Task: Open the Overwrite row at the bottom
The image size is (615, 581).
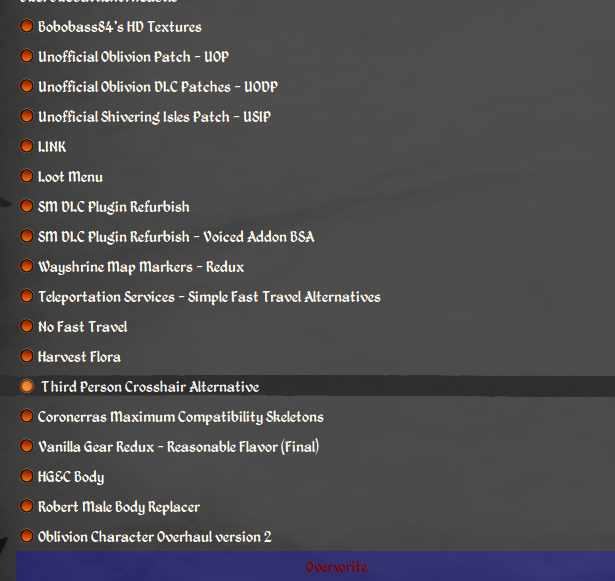Action: pyautogui.click(x=315, y=566)
